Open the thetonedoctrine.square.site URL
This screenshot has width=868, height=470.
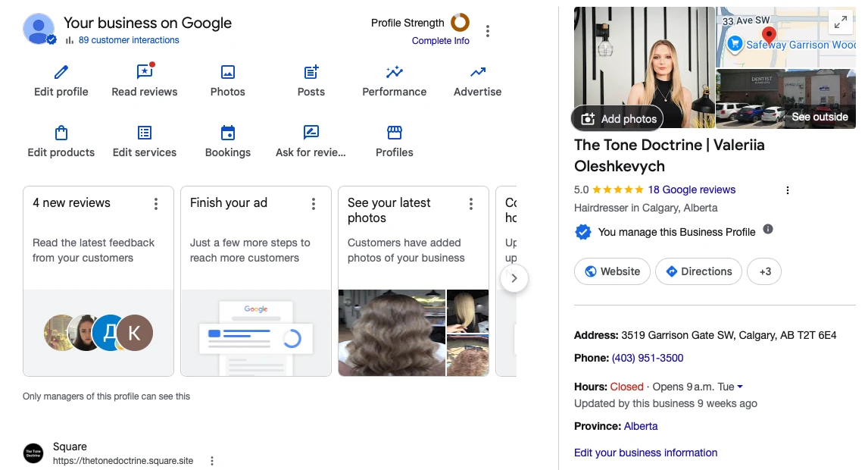coord(123,461)
